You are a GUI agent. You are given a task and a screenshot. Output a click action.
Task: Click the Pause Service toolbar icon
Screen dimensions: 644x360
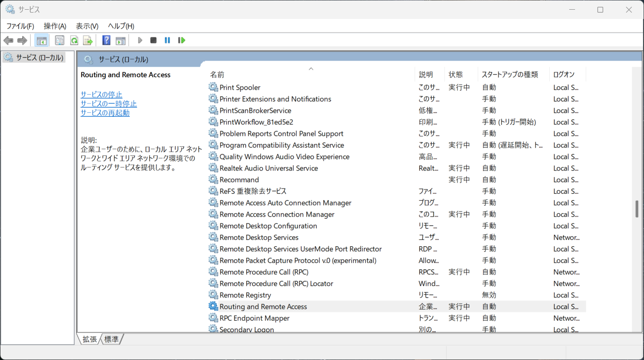coord(167,40)
